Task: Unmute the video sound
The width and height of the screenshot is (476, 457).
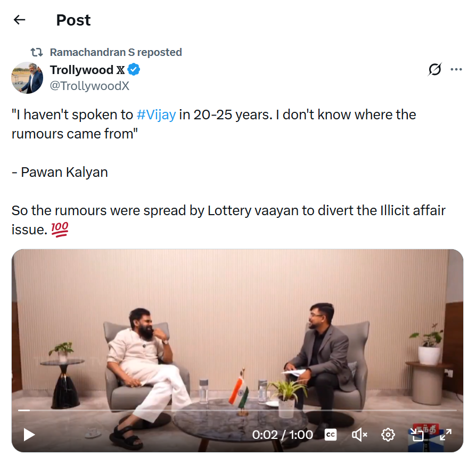Action: [359, 435]
